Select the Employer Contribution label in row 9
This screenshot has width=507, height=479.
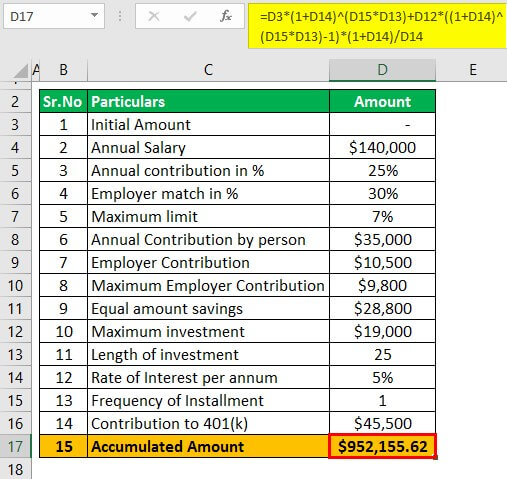coord(208,262)
